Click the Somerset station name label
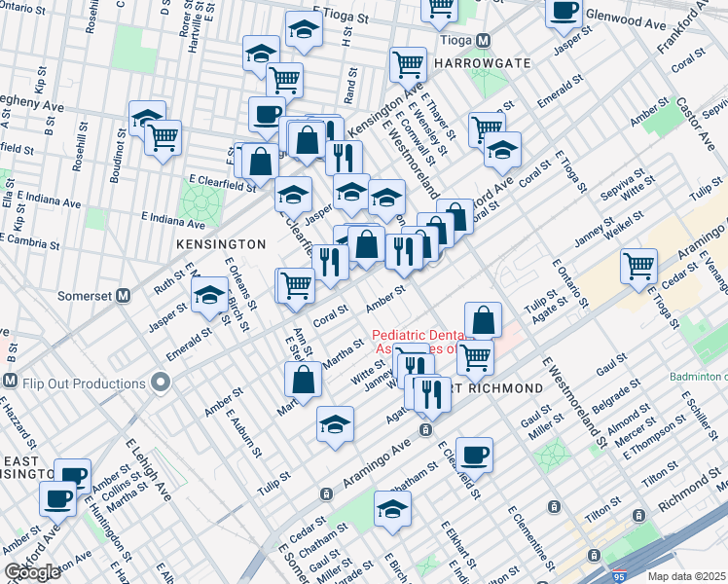Image resolution: width=728 pixels, height=584 pixels. [85, 296]
